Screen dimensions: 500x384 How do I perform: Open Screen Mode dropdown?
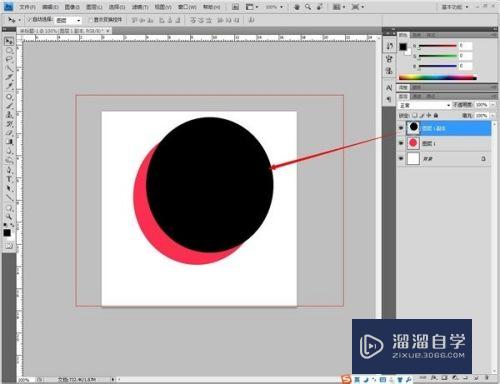358,7
